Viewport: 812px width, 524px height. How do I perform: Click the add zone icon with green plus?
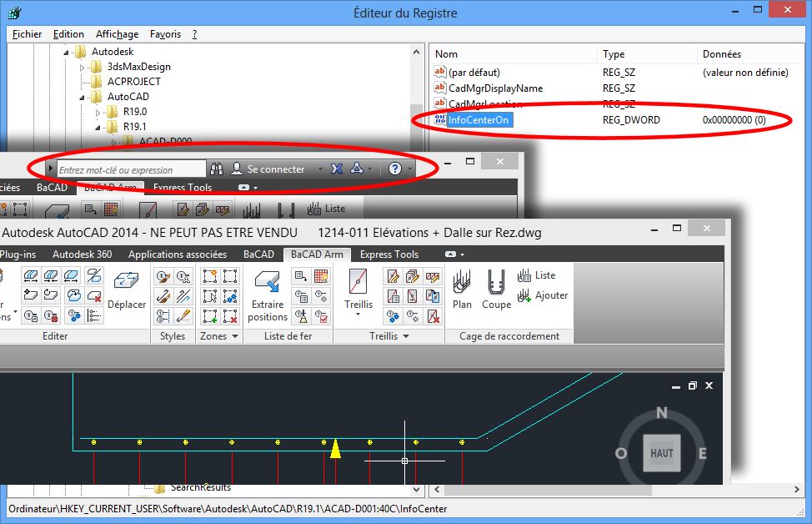coord(210,315)
